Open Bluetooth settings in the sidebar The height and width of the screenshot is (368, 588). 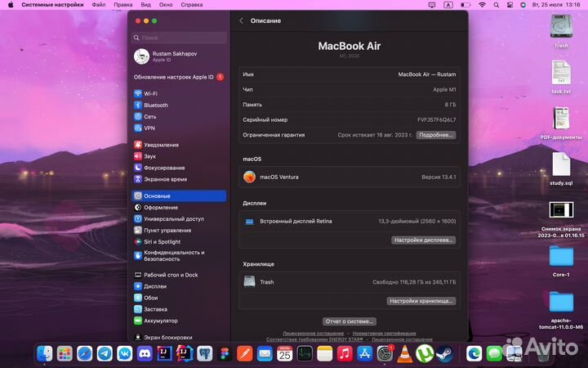click(x=151, y=105)
